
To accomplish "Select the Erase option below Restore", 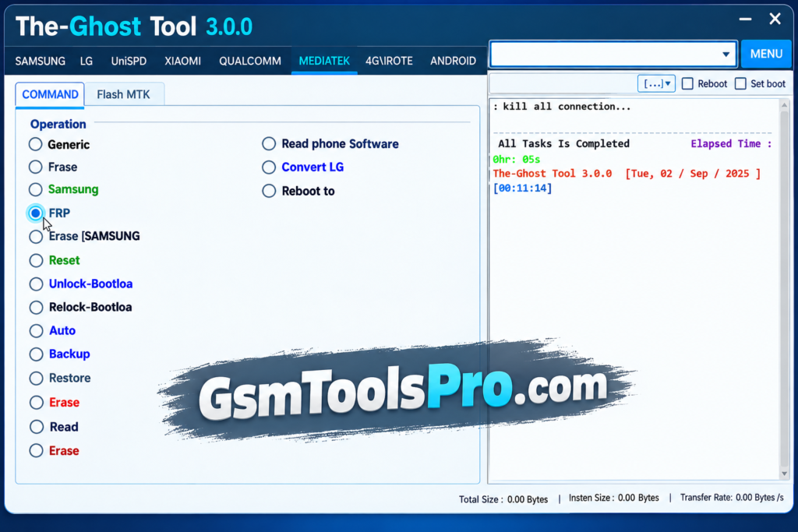I will pos(36,402).
